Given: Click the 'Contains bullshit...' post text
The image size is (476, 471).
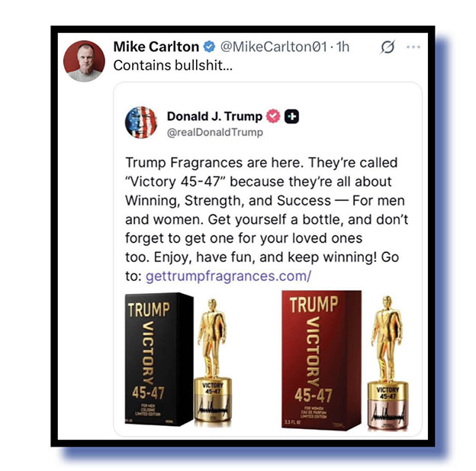Looking at the screenshot, I should click(x=172, y=66).
